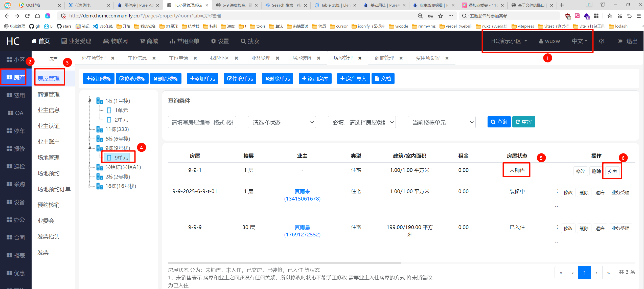
Task: Go to the 首页 home menu
Action: 41,41
